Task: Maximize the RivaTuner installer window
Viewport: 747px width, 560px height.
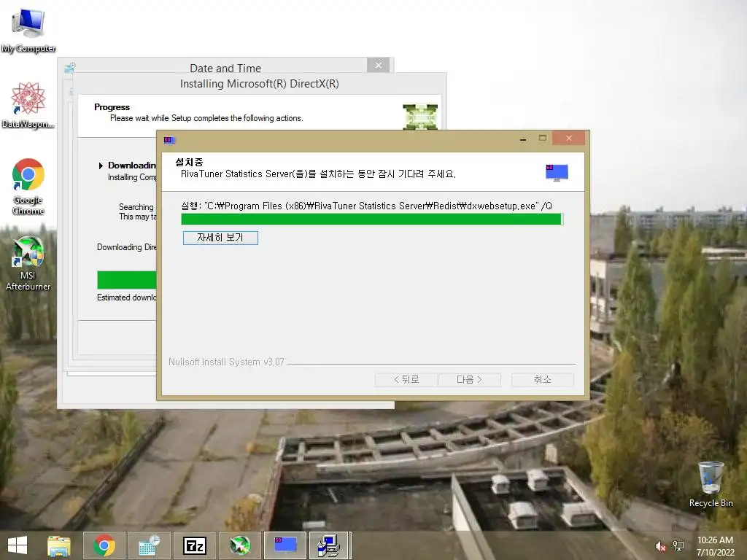Action: coord(543,138)
